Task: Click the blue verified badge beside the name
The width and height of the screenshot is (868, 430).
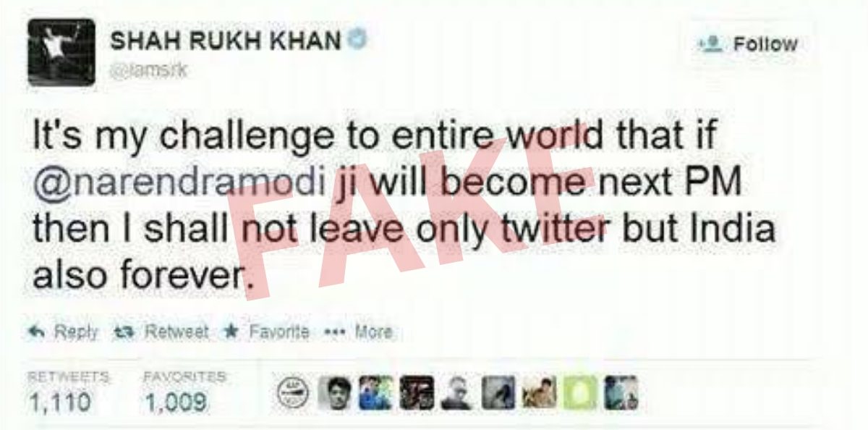Action: click(x=355, y=41)
